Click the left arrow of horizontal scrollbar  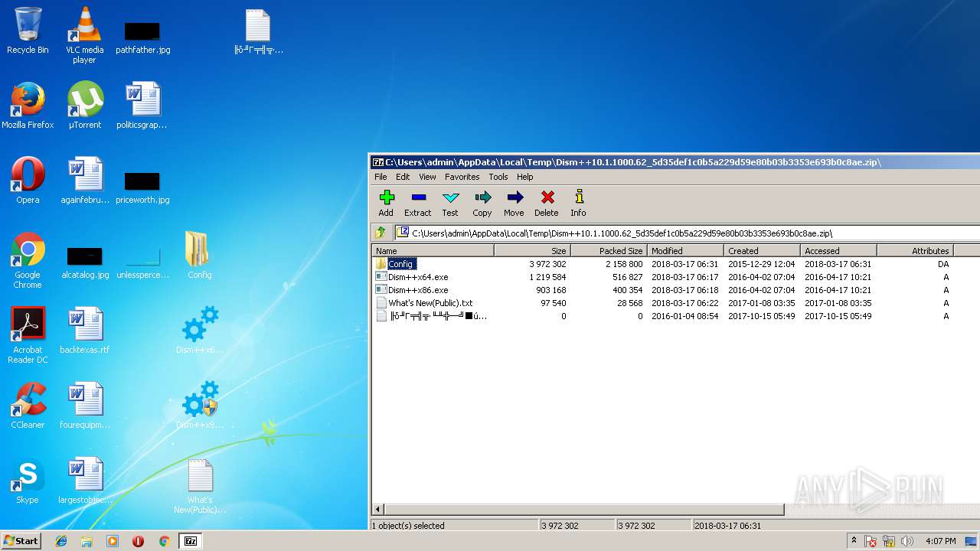point(377,509)
